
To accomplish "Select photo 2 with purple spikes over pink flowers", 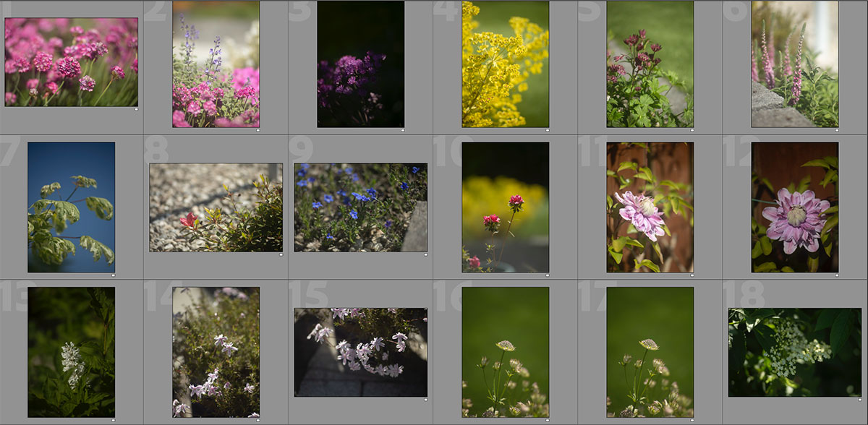I will 216,64.
